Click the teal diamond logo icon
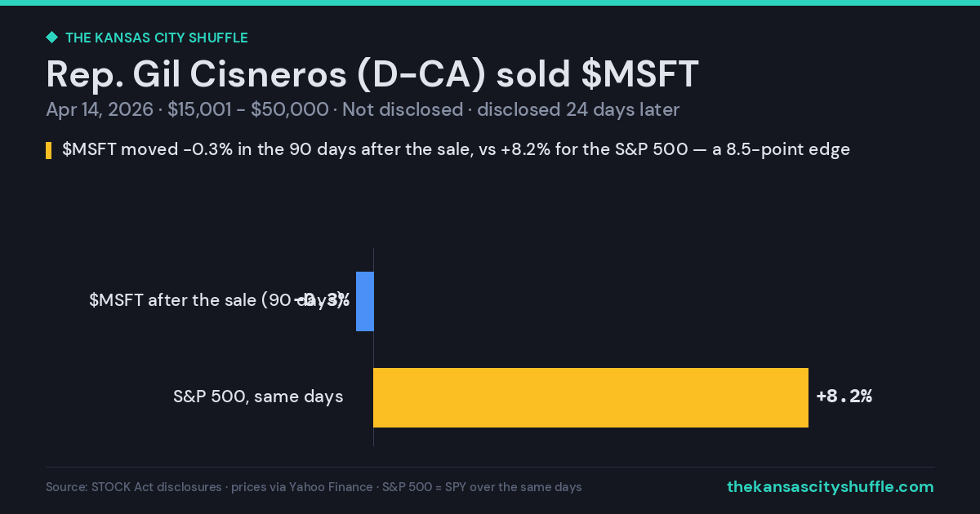 (51, 38)
